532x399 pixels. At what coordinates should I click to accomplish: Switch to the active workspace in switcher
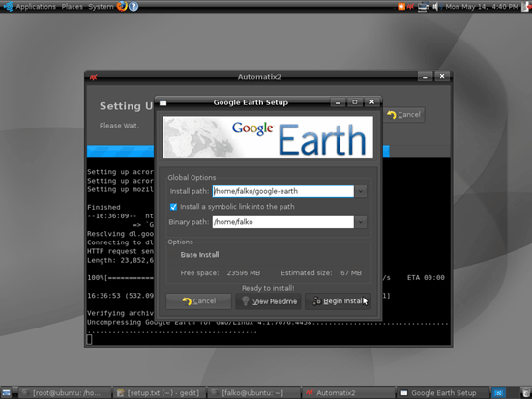coord(498,393)
